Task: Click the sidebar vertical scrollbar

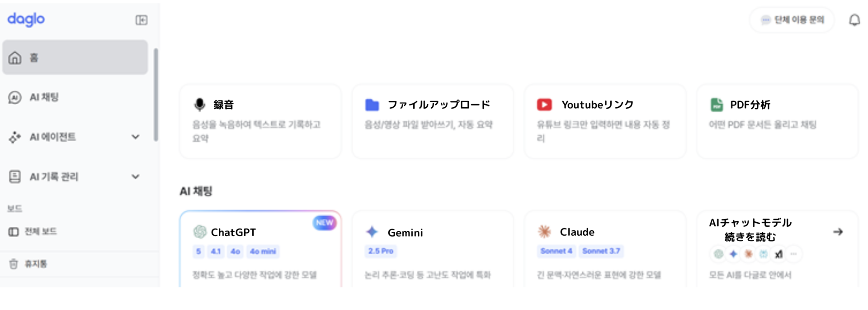Action: tap(156, 95)
